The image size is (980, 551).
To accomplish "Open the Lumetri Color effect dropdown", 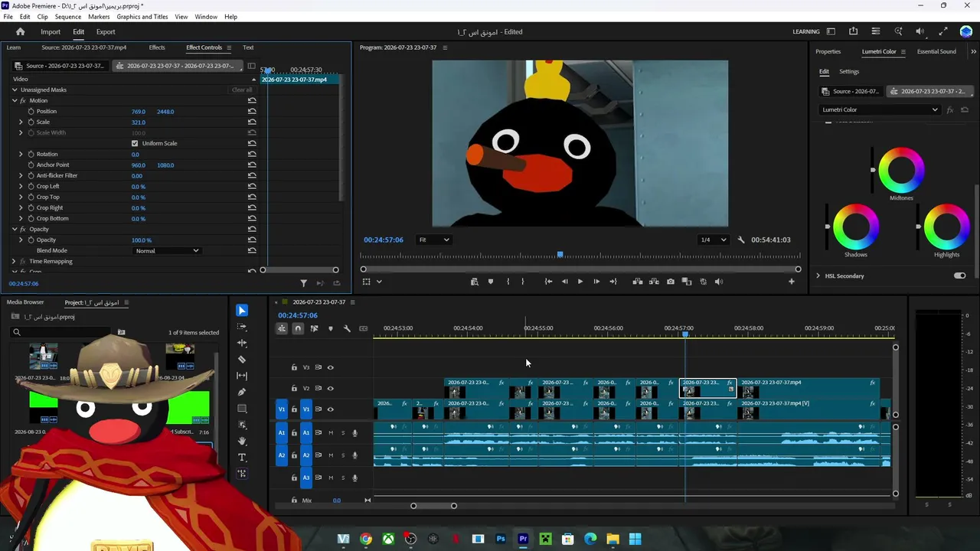I will (x=879, y=109).
